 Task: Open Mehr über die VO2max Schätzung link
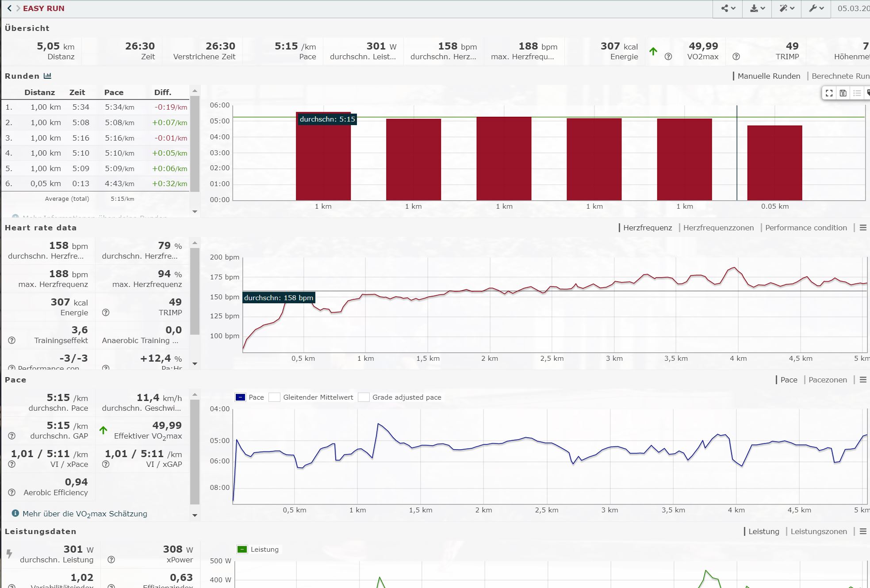[x=84, y=514]
